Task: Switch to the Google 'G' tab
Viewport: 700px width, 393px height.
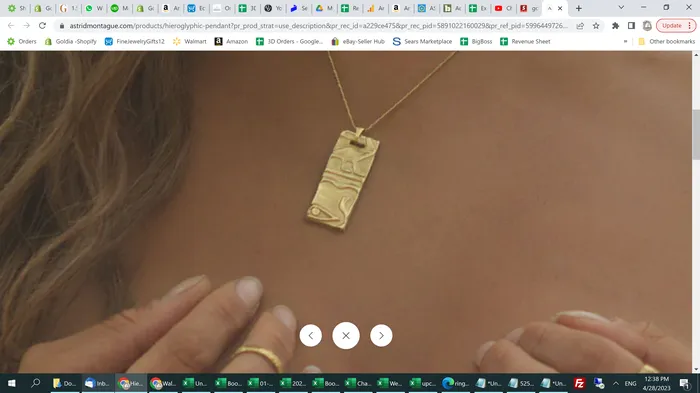Action: 68,8
